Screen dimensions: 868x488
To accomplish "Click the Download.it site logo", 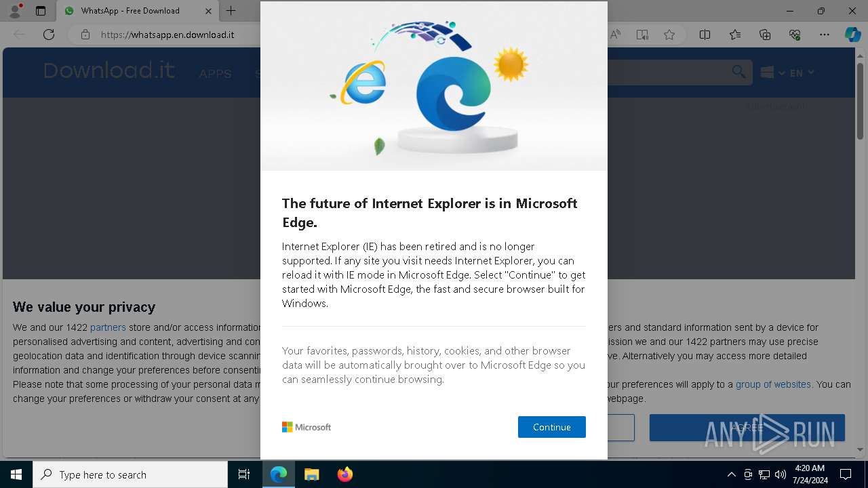I will [108, 70].
